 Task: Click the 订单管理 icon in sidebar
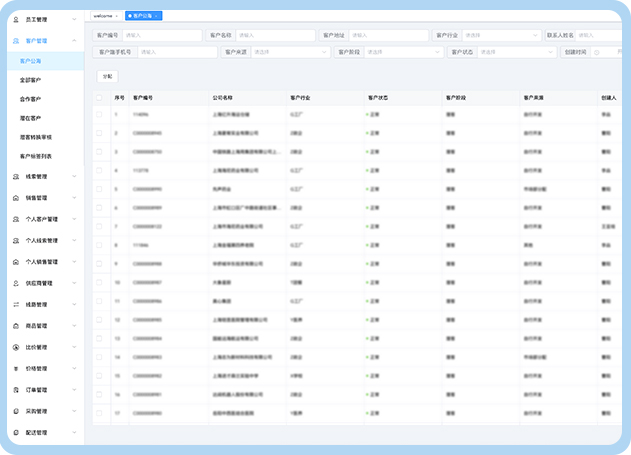(16, 390)
